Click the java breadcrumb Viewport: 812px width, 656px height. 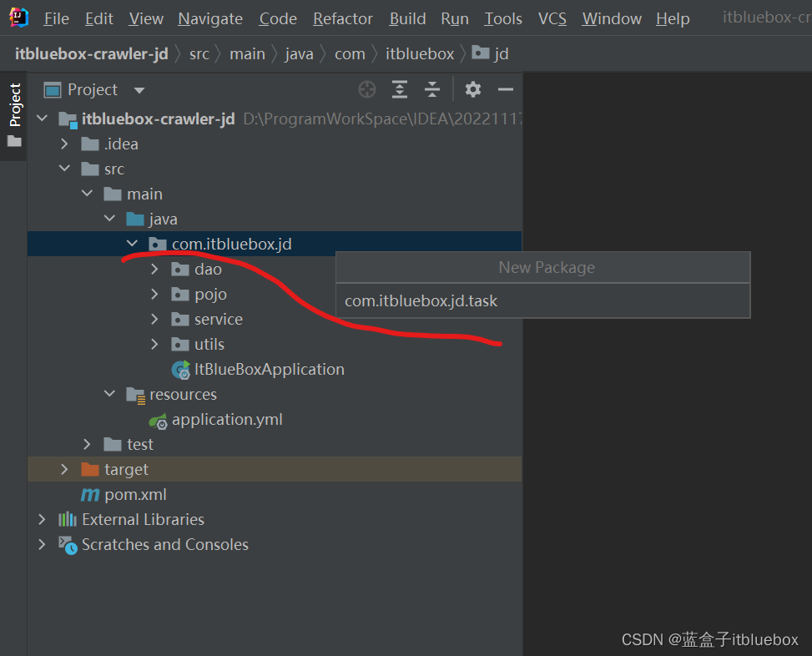[x=300, y=54]
